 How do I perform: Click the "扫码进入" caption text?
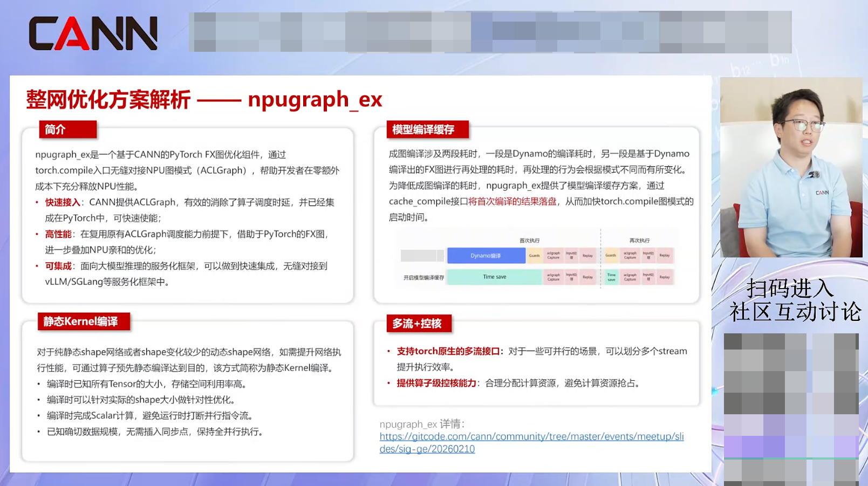click(790, 289)
